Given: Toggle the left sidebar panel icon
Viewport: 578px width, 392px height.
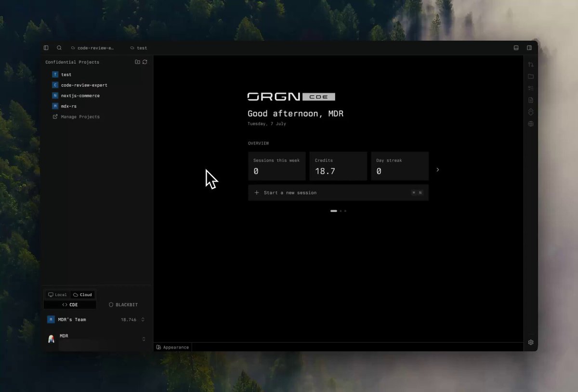Looking at the screenshot, I should point(46,48).
